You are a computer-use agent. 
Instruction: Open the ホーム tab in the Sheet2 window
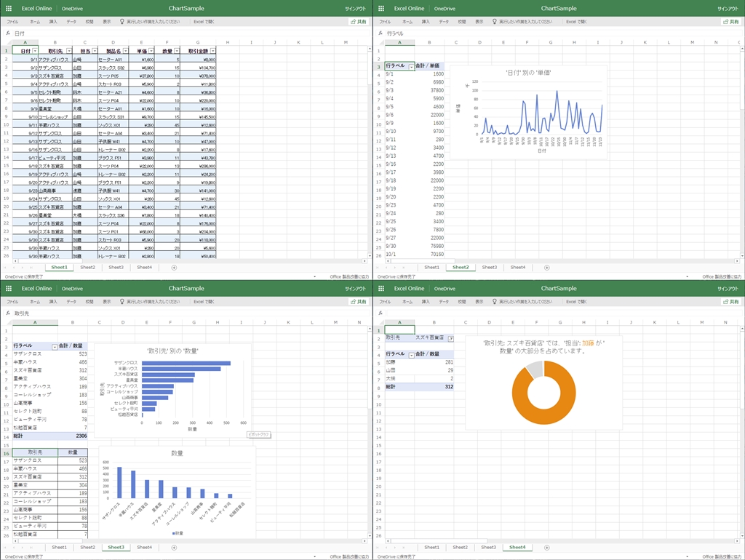point(407,22)
